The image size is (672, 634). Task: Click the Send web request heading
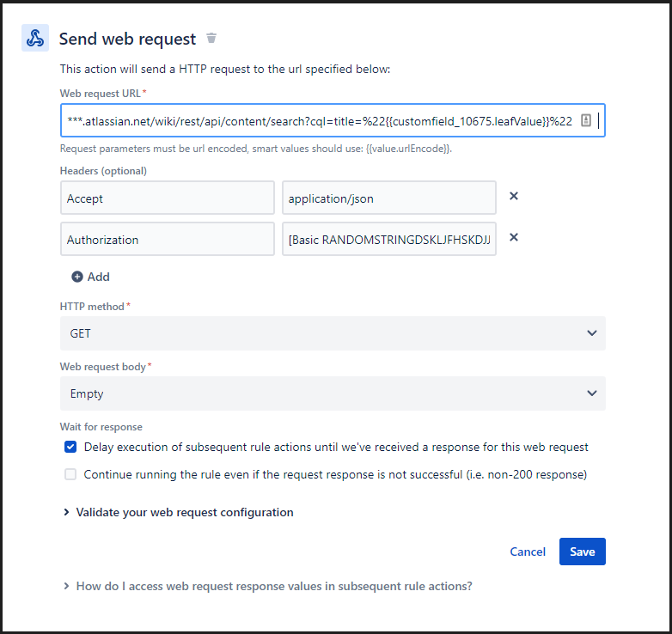[x=127, y=39]
